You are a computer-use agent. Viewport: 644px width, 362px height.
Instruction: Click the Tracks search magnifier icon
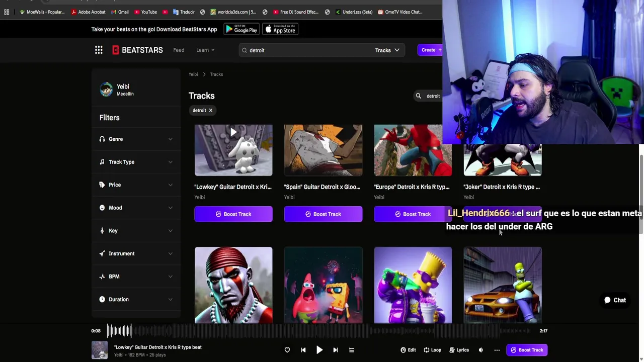click(x=418, y=96)
